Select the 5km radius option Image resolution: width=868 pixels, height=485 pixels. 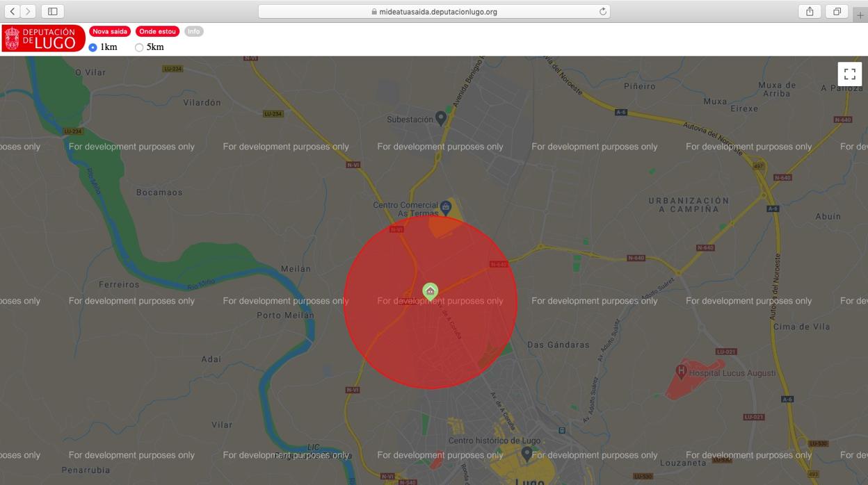pyautogui.click(x=139, y=47)
